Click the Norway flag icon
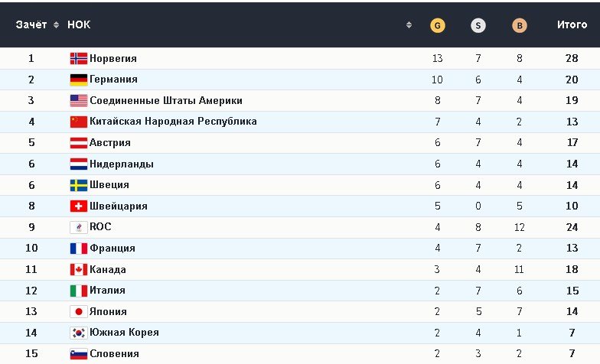This screenshot has height=364, width=600. tap(79, 58)
